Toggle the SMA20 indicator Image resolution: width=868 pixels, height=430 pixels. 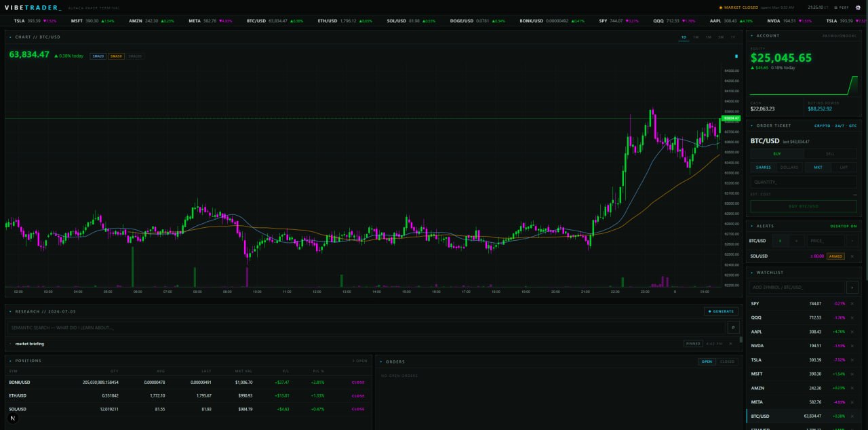(98, 56)
